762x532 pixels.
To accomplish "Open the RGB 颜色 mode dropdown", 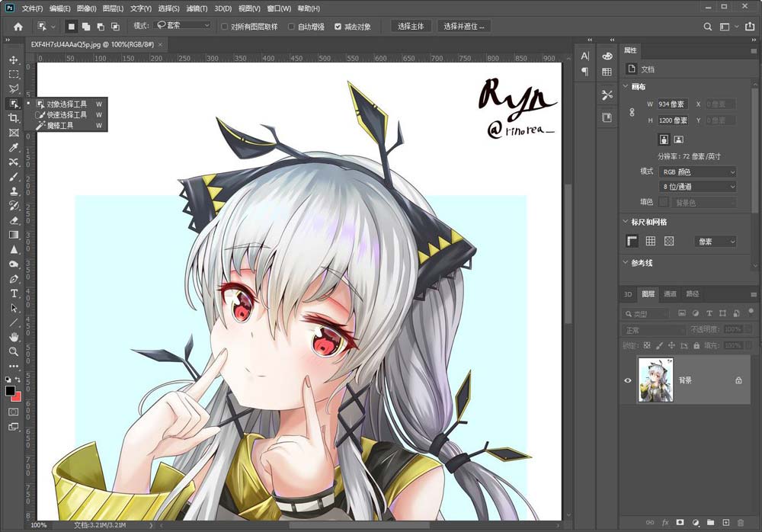I will [698, 171].
